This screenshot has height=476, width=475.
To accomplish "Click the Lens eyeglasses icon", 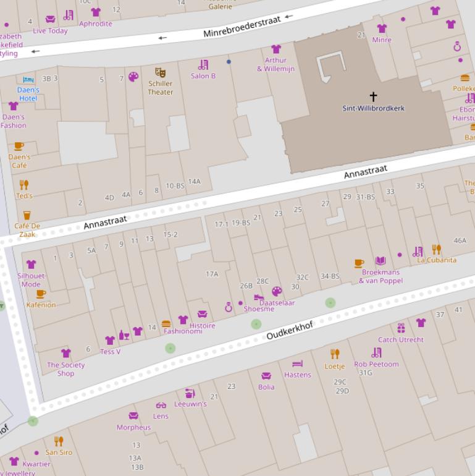I will [161, 406].
